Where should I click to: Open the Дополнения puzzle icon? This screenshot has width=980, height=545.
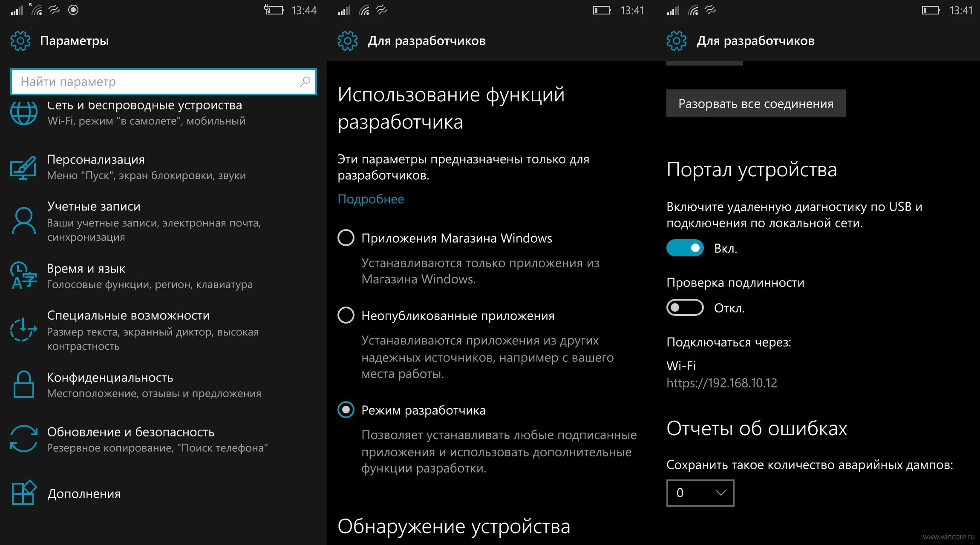tap(23, 493)
